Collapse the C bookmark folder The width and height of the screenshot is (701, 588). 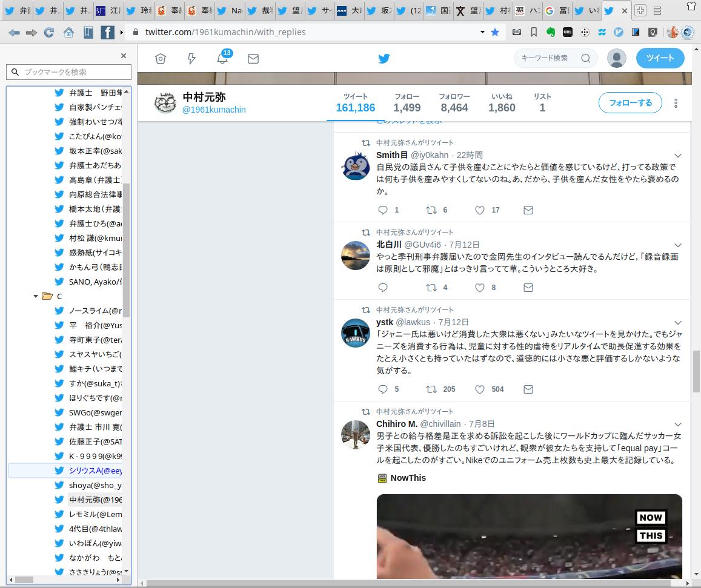pos(36,296)
